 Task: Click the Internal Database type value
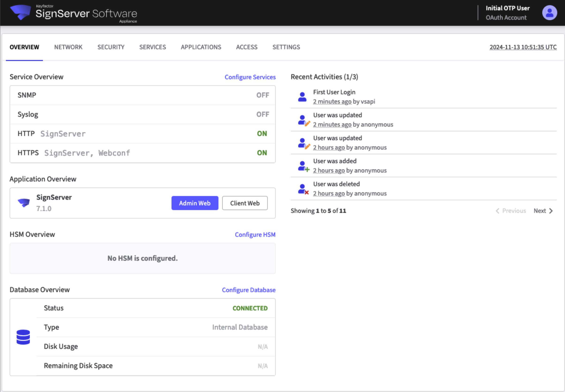coord(240,327)
